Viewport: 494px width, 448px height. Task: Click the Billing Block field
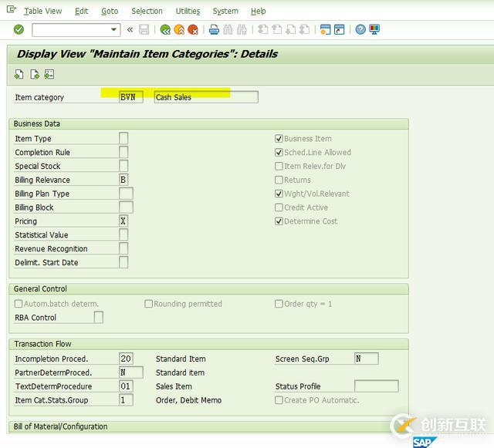[x=126, y=207]
